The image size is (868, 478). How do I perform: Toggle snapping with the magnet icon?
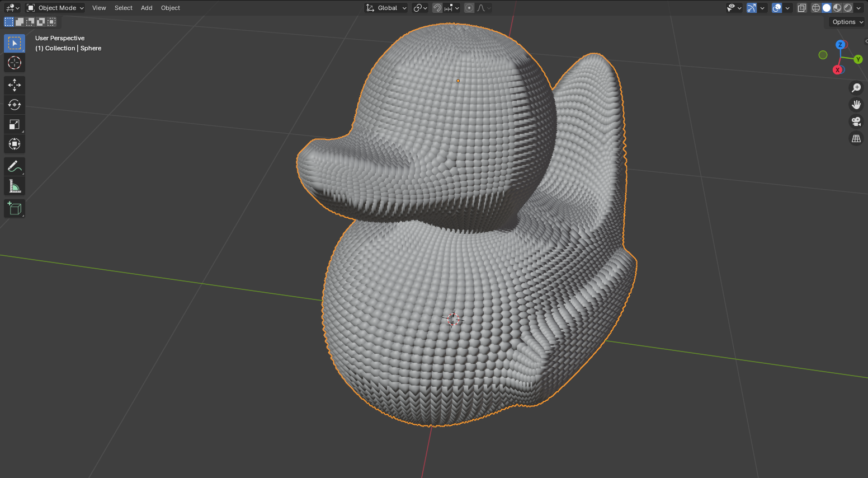(437, 8)
